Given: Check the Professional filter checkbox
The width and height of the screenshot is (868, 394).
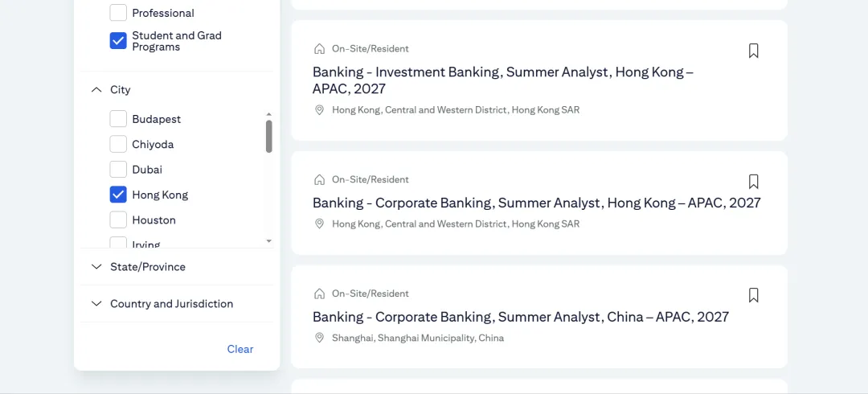Looking at the screenshot, I should point(118,13).
